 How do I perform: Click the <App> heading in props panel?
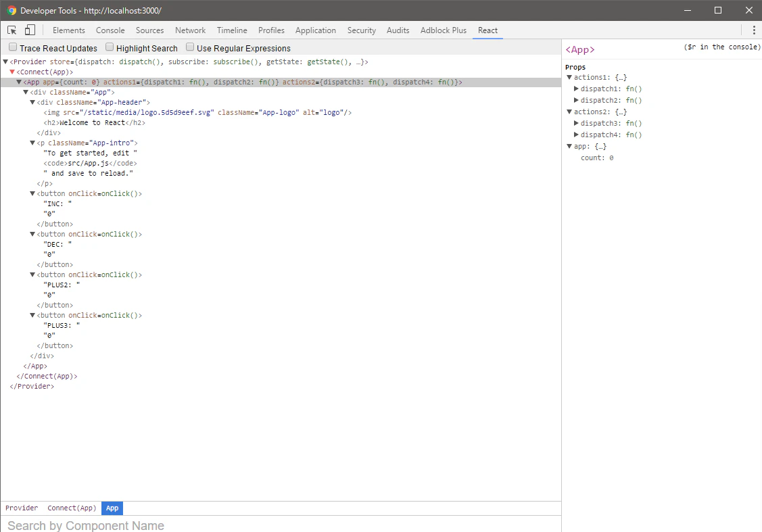(x=579, y=49)
